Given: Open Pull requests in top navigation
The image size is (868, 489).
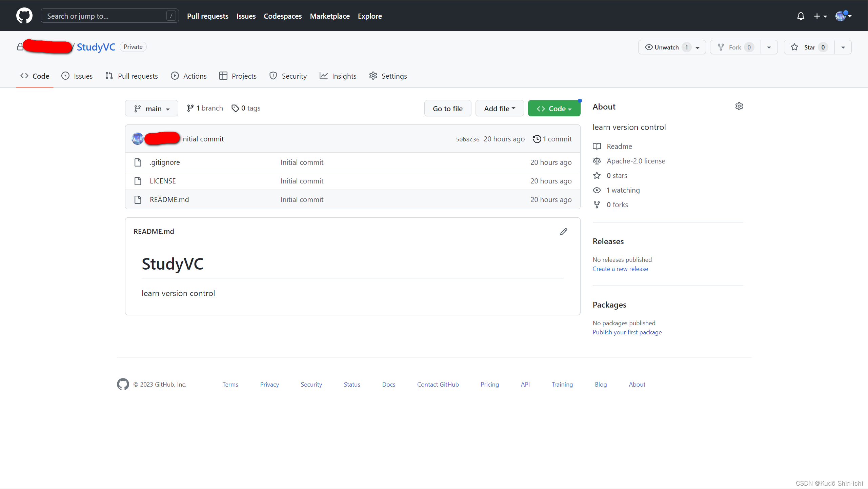Looking at the screenshot, I should pos(207,16).
